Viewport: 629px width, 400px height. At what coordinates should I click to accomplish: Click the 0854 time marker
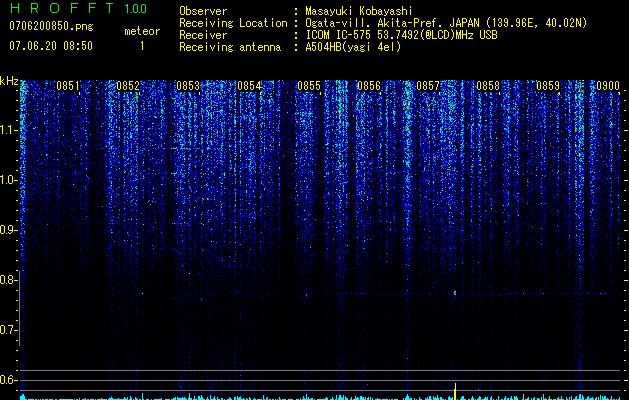(249, 86)
